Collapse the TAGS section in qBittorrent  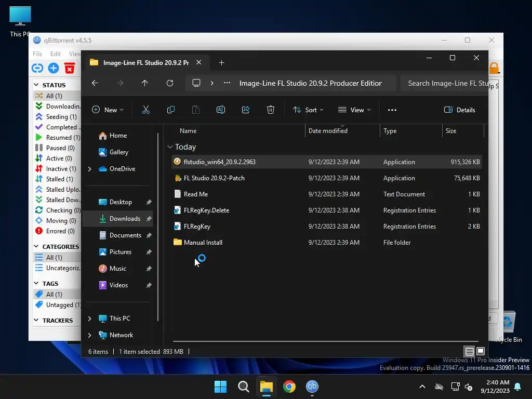pyautogui.click(x=36, y=283)
